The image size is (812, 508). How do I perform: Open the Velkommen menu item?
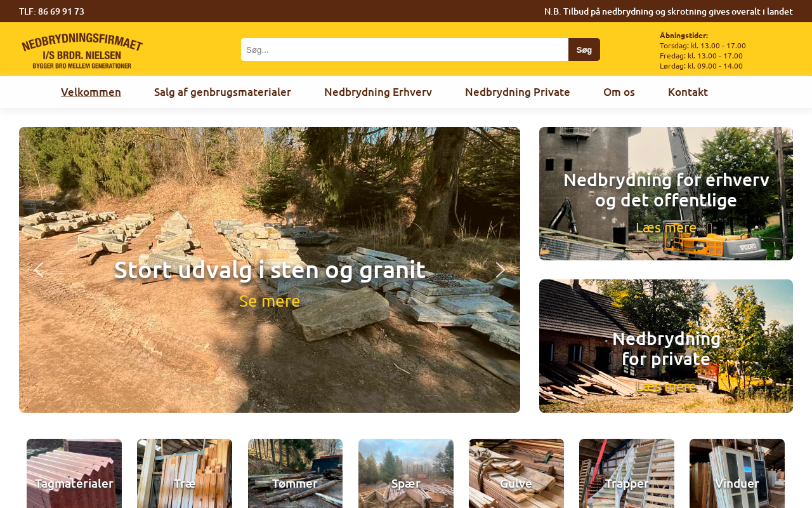click(x=91, y=92)
